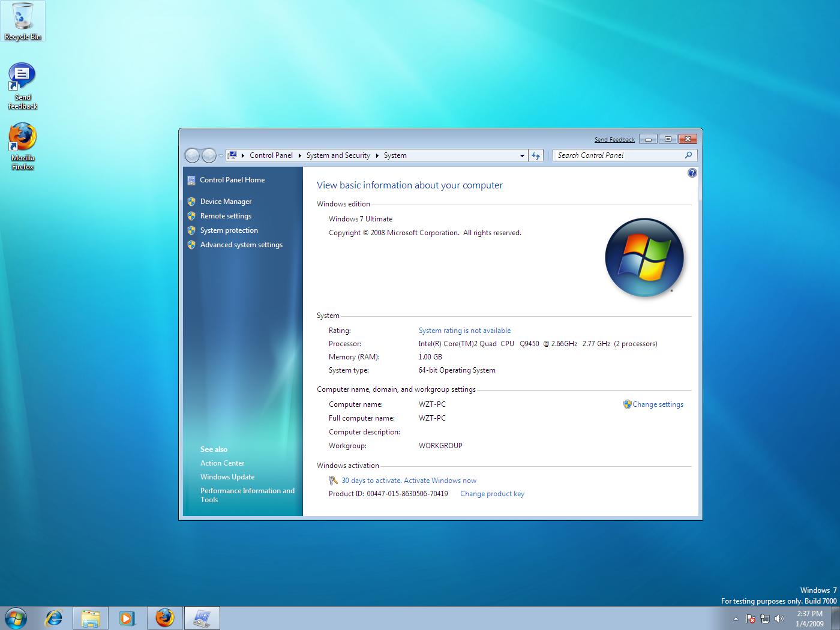840x630 pixels.
Task: Click the Change settings link
Action: (x=658, y=404)
